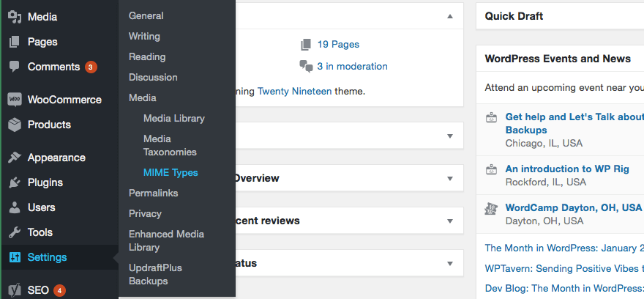This screenshot has width=644, height=299.
Task: Click the Yoast SEO icon
Action: click(x=14, y=290)
